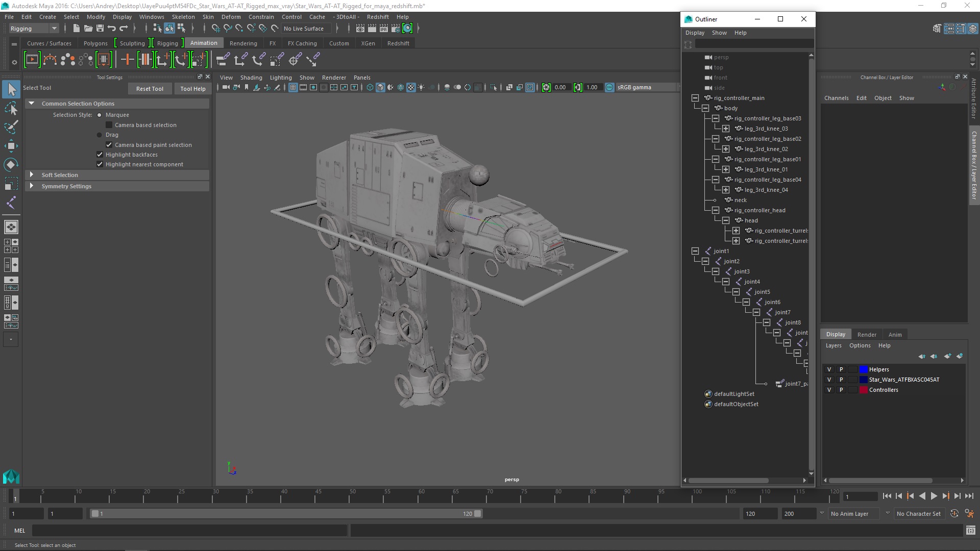Open the Outliner Show menu
This screenshot has width=980, height=551.
719,33
